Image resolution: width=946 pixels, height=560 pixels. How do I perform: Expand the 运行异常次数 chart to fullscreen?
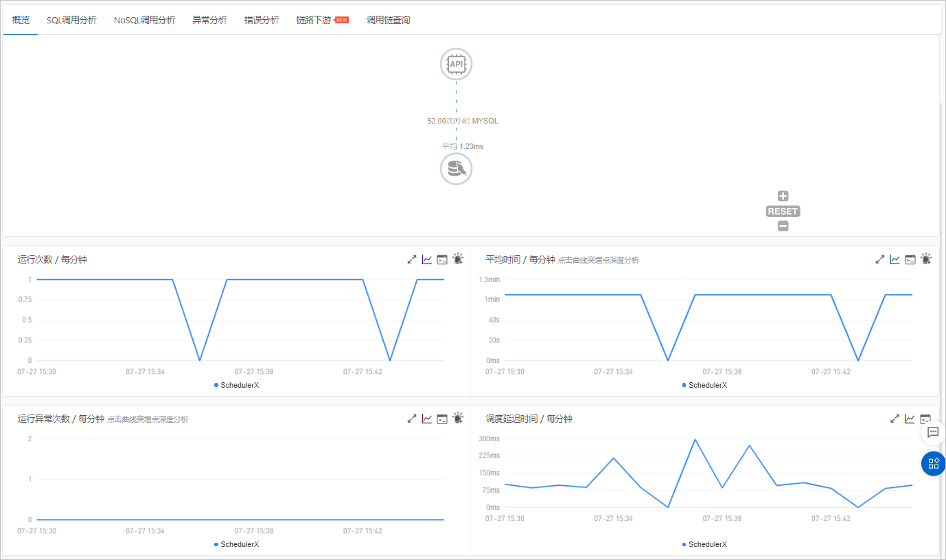[412, 419]
